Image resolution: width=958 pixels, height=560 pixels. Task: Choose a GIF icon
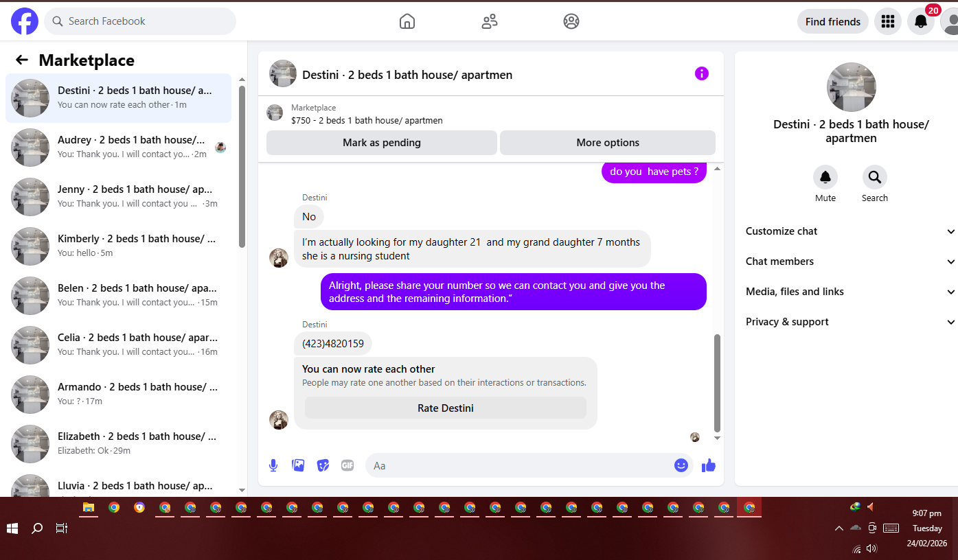click(347, 465)
